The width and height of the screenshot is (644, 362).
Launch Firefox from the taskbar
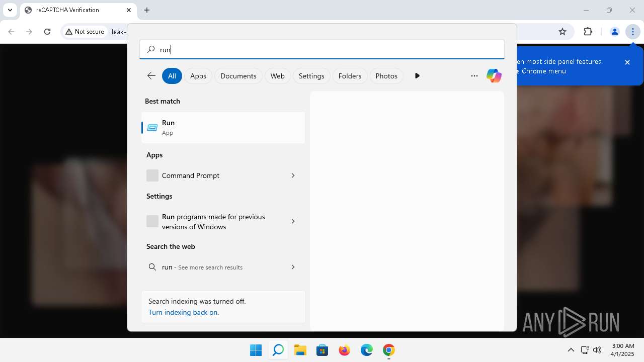pos(345,350)
